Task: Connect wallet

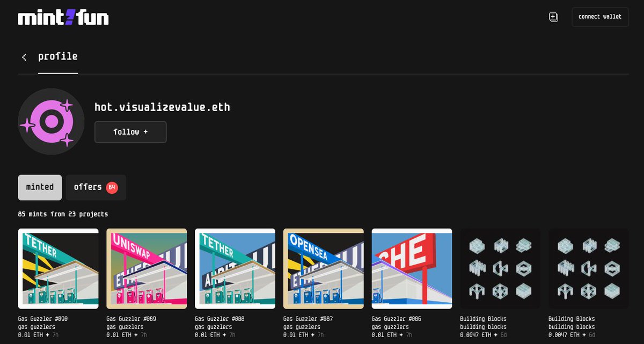Action: pos(600,17)
